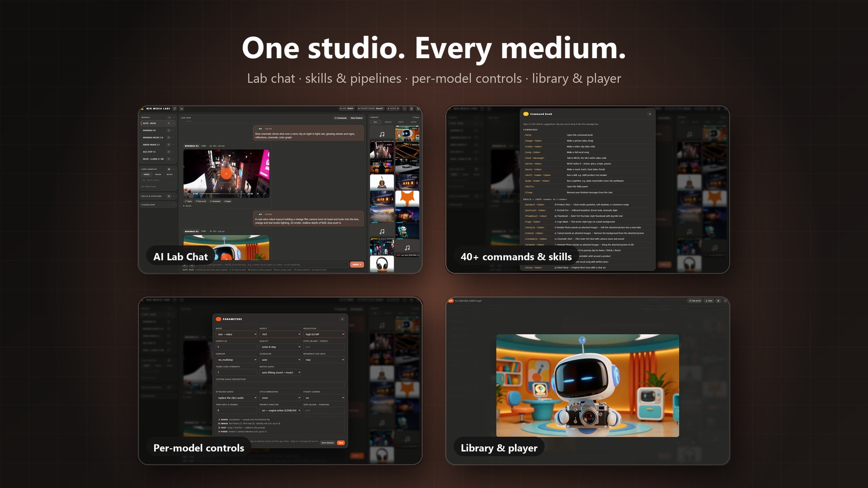The height and width of the screenshot is (488, 868).
Task: Switch LoRA Samples to the VIDEO tab
Action: click(x=147, y=175)
